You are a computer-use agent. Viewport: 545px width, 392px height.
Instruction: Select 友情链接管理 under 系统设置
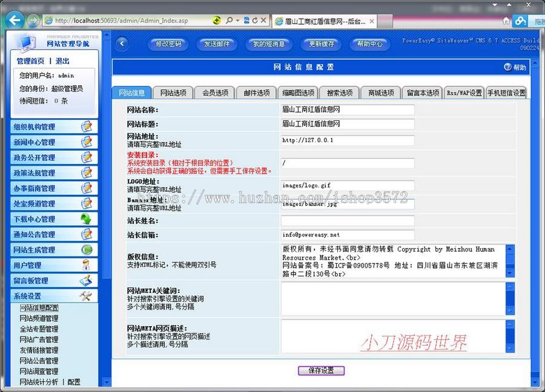38,350
